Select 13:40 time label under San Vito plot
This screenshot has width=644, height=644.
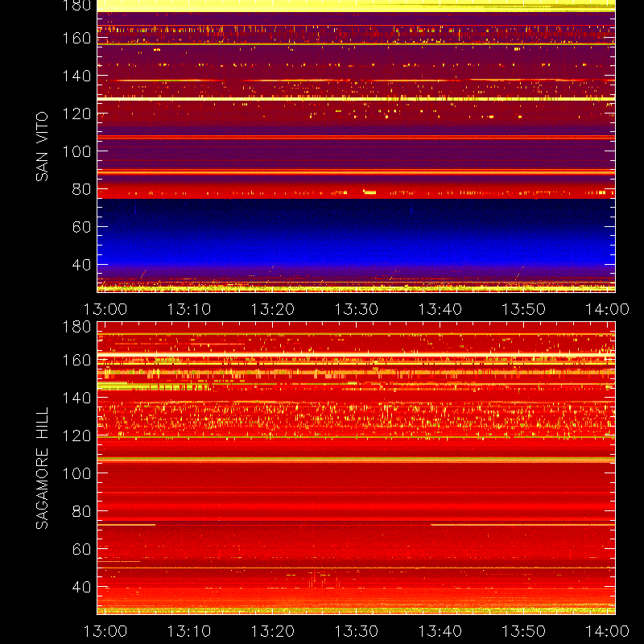pyautogui.click(x=440, y=309)
